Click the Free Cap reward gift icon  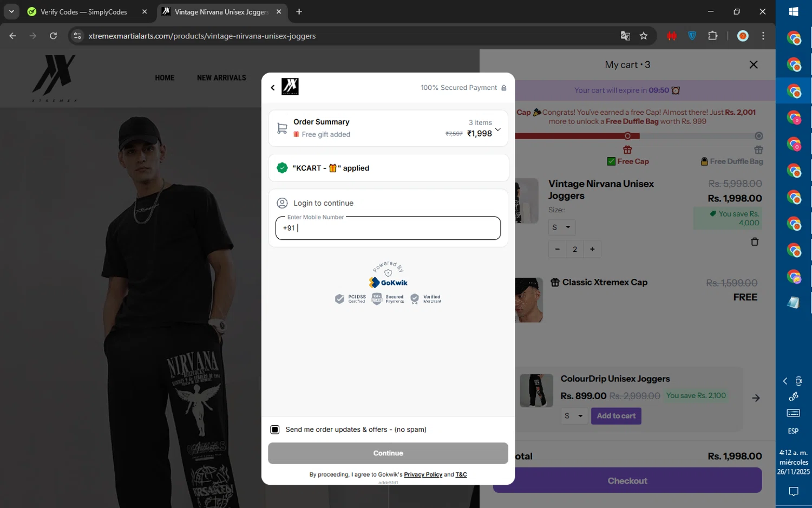(627, 150)
